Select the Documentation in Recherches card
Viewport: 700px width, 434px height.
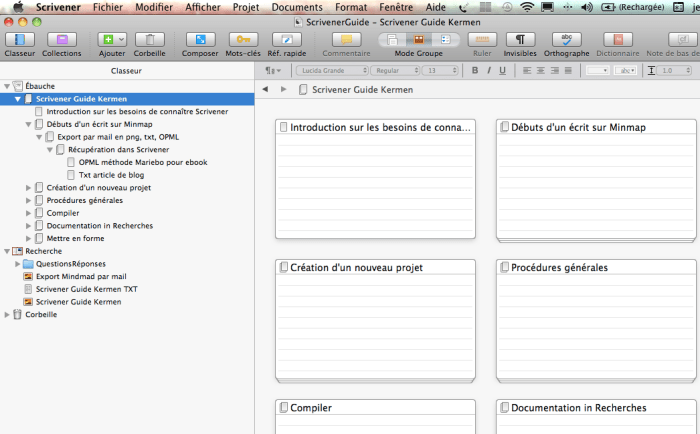click(596, 416)
